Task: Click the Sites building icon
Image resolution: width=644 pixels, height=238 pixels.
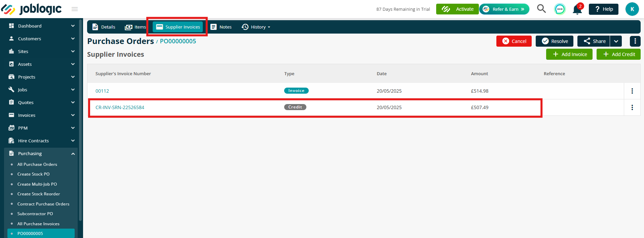Action: (x=11, y=51)
